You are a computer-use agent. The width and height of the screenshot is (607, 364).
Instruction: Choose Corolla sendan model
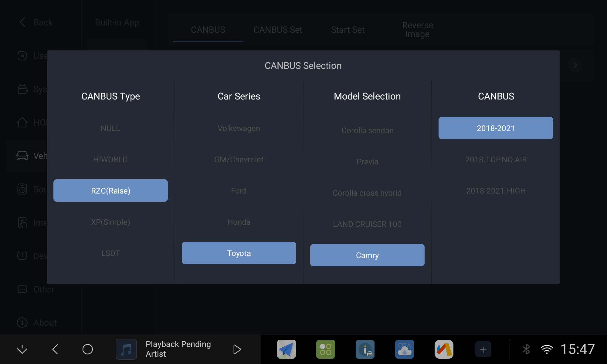point(367,130)
